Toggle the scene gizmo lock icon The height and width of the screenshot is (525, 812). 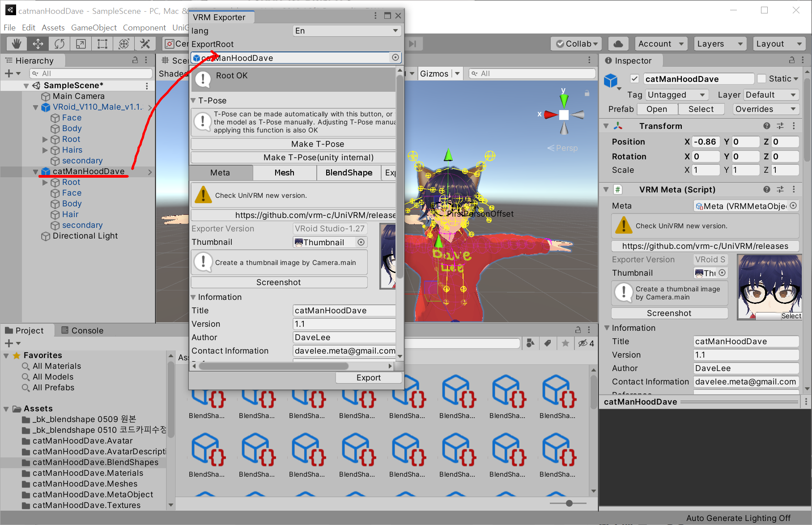click(x=587, y=93)
